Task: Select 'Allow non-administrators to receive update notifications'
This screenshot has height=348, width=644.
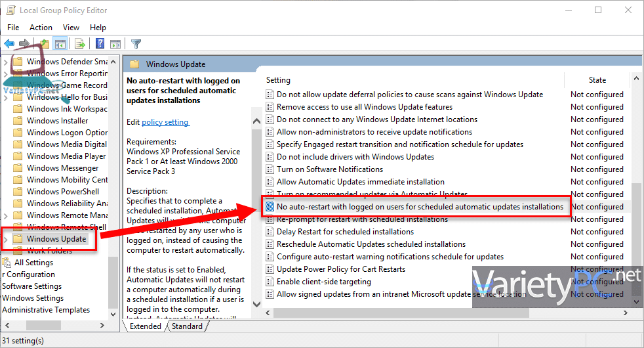Action: pos(374,132)
